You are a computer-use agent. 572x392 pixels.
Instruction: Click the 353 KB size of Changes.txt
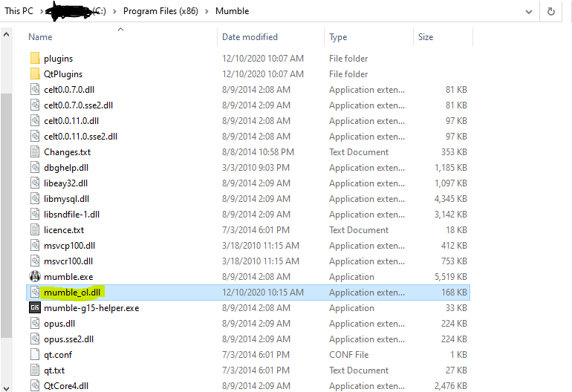(x=454, y=152)
